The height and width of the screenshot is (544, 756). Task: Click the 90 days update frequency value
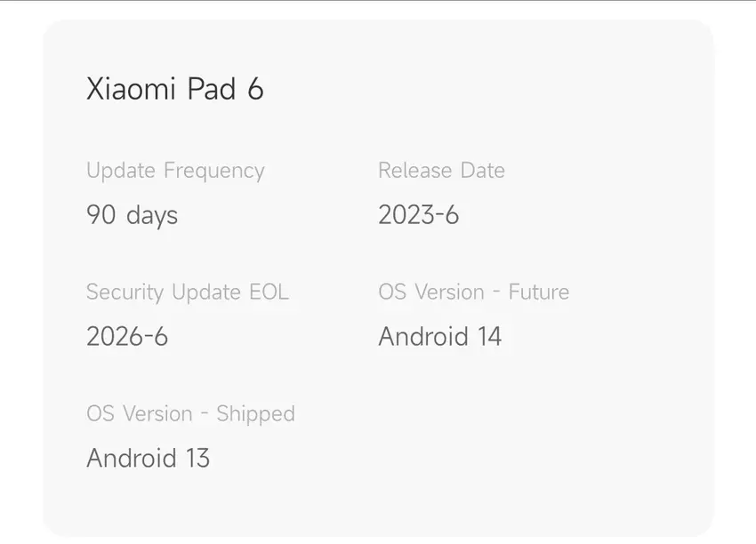coord(132,215)
